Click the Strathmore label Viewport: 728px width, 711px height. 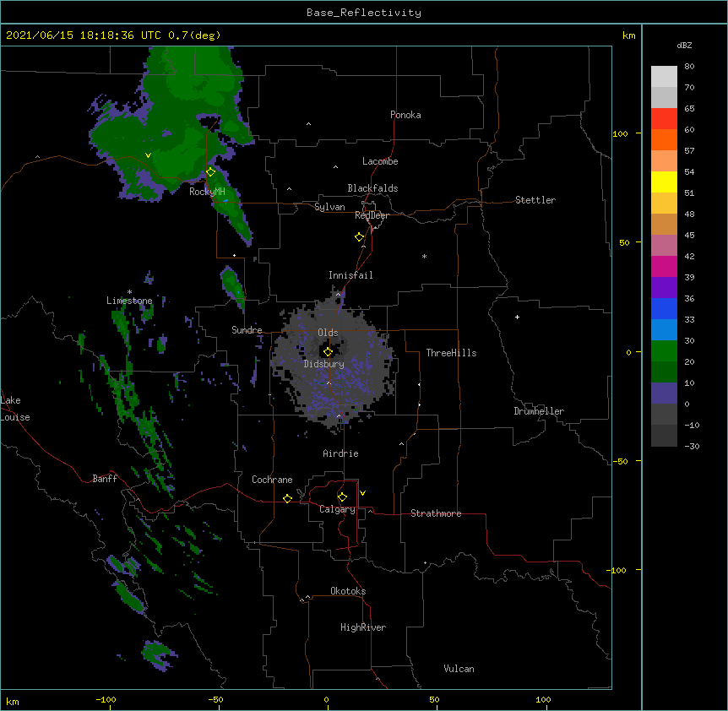tap(436, 513)
